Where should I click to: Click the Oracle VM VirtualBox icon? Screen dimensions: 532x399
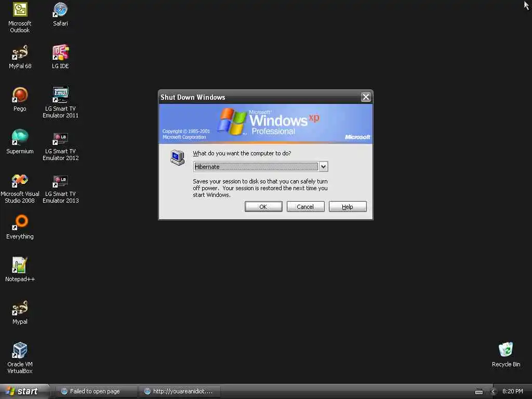click(x=20, y=358)
